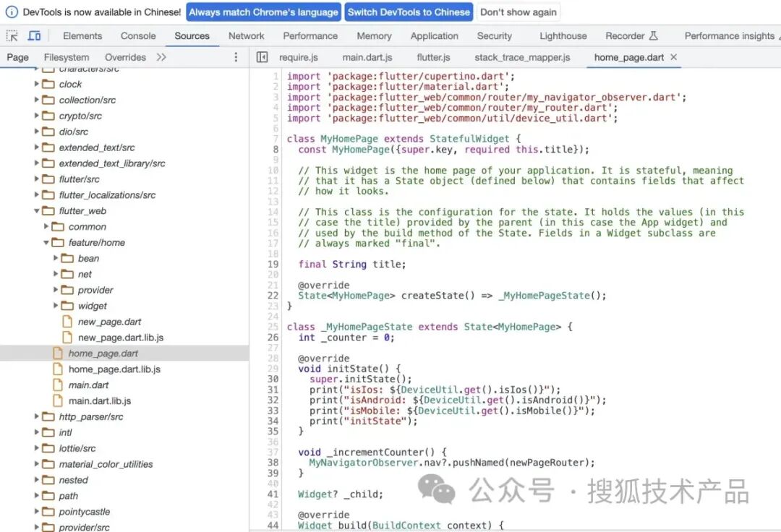Click the Recorder flask icon
The image size is (781, 532).
(654, 35)
